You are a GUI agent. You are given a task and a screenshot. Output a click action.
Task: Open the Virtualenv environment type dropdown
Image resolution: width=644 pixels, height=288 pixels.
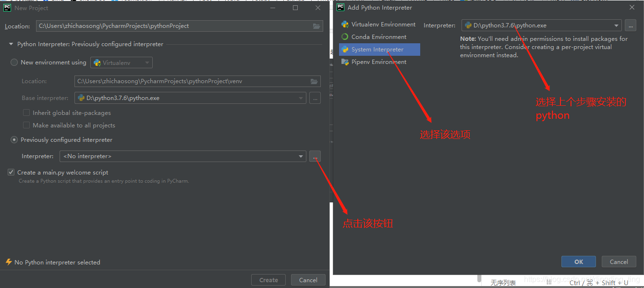click(x=122, y=63)
